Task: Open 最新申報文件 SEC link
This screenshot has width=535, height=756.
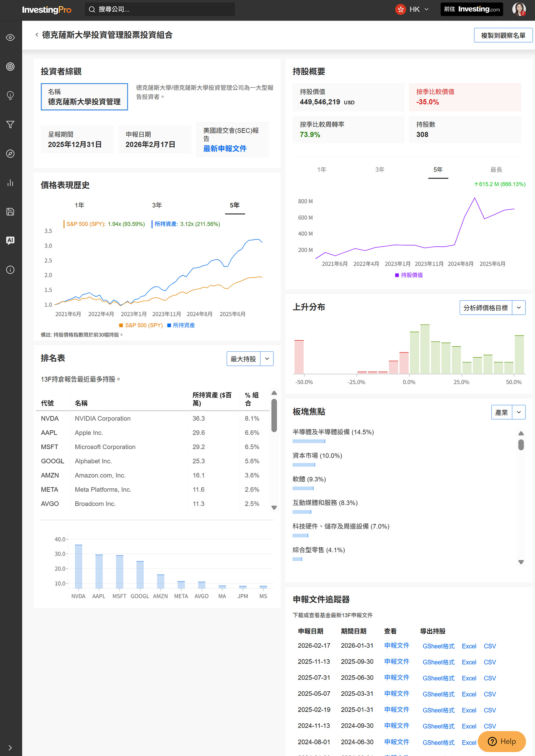Action: (x=225, y=149)
